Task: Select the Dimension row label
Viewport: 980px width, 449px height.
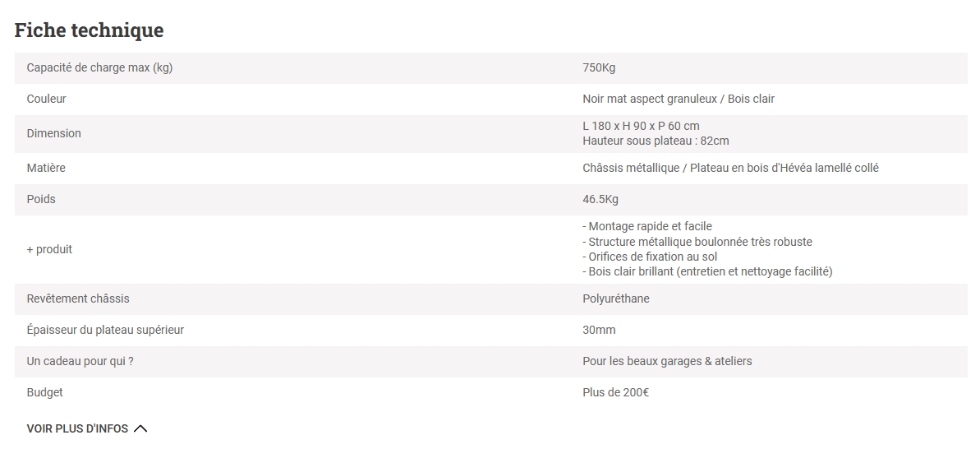Action: point(53,133)
